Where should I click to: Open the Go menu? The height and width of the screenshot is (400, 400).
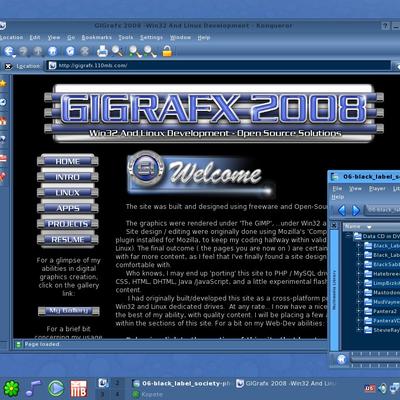[71, 37]
